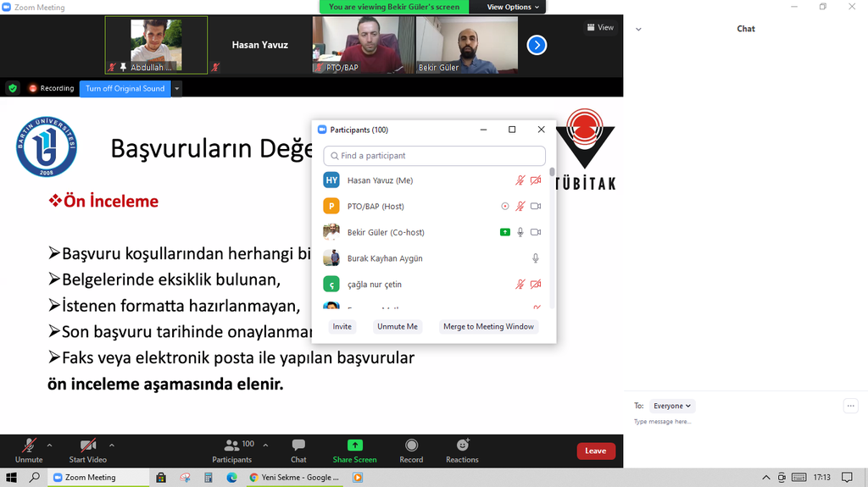
Task: Click the Find a participant search field
Action: (x=434, y=156)
